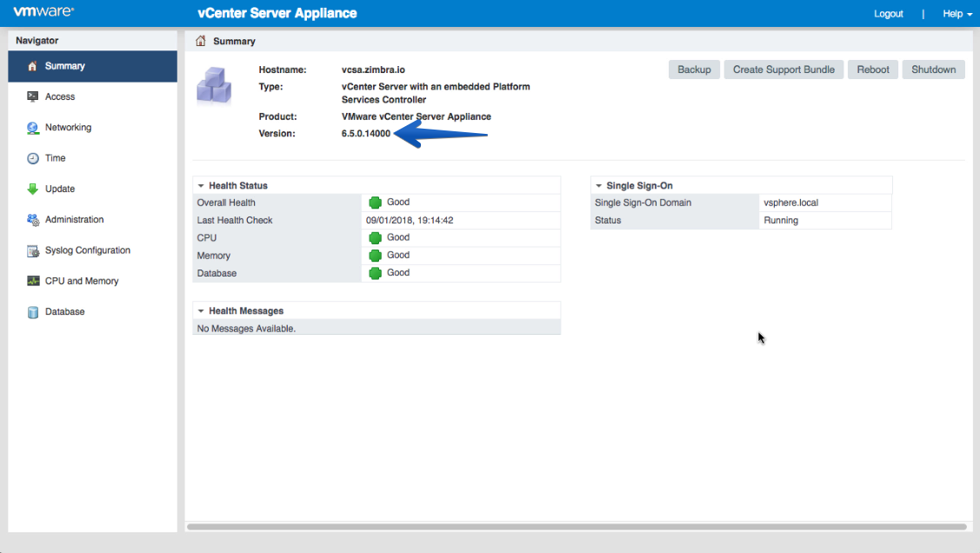The width and height of the screenshot is (980, 553).
Task: Click the green Memory health status icon
Action: click(375, 256)
